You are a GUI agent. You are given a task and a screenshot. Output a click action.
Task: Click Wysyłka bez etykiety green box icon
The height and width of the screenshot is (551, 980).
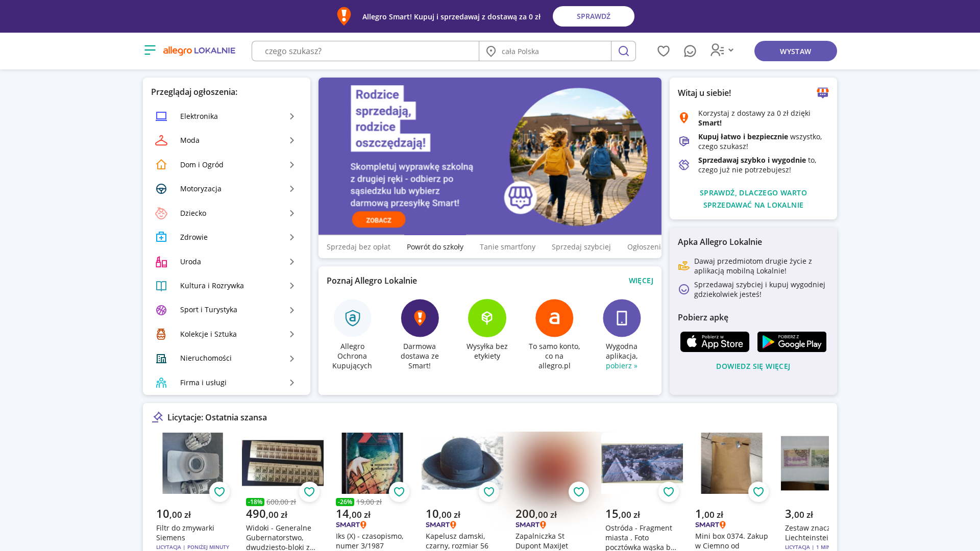click(487, 318)
